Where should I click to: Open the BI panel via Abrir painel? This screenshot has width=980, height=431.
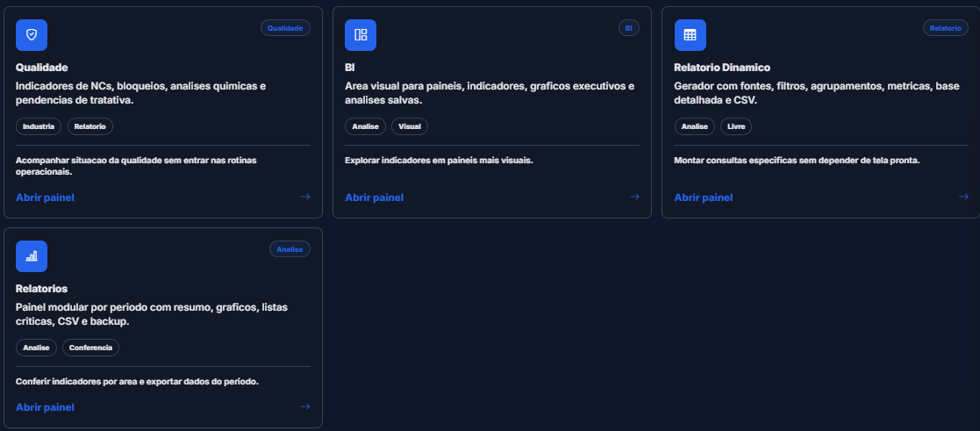[375, 197]
